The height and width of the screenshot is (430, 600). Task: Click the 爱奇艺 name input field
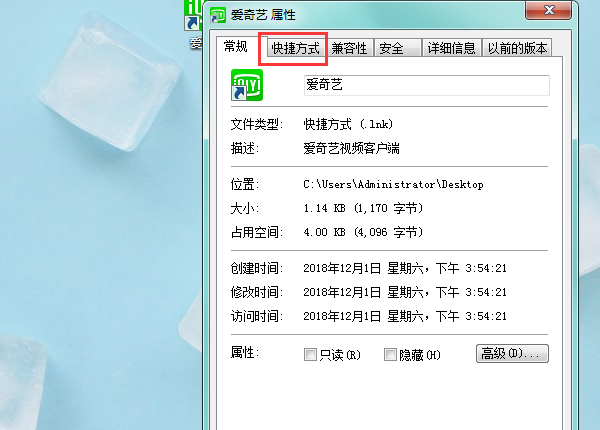[427, 85]
